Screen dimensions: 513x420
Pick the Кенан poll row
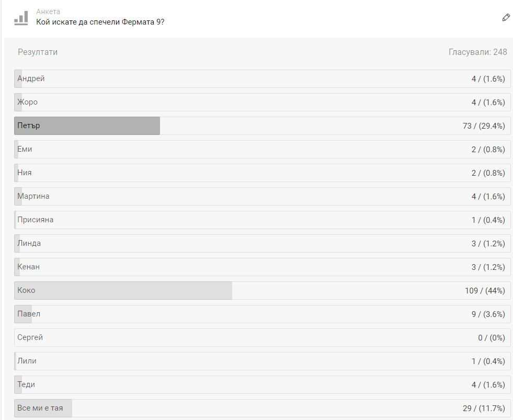(x=262, y=267)
